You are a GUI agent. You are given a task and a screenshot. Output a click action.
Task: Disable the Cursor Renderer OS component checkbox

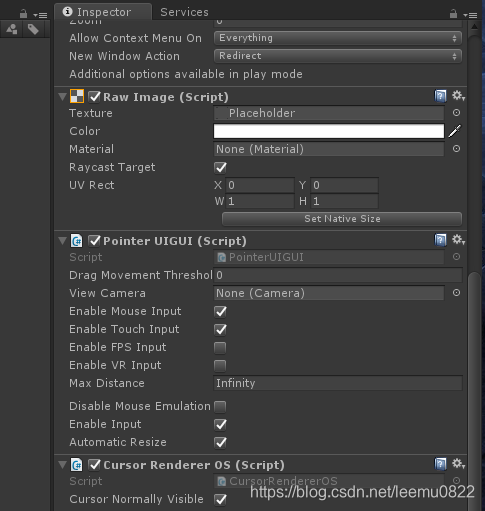94,465
